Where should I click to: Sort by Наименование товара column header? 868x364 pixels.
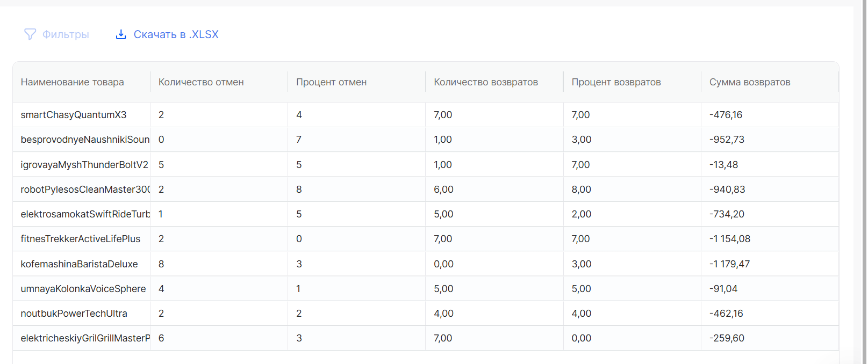[x=72, y=82]
